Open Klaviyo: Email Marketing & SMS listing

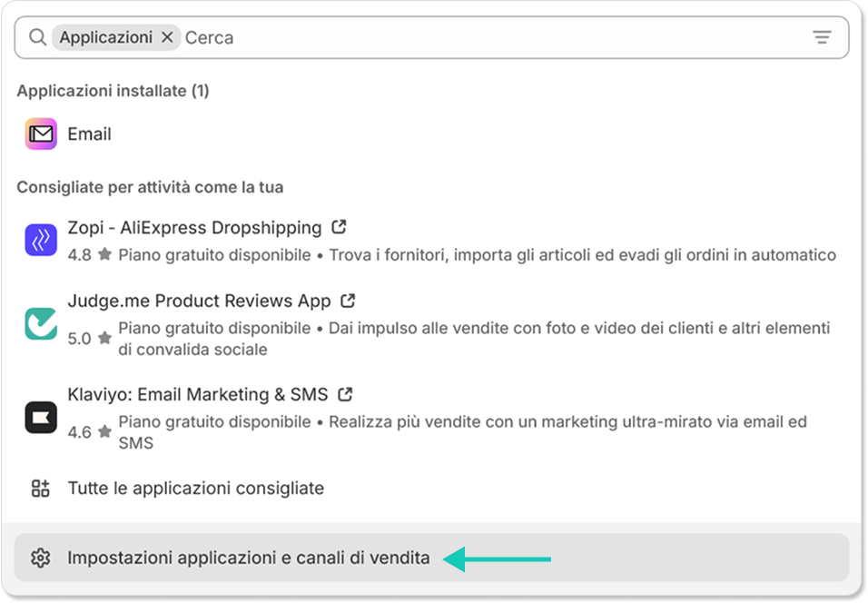pos(198,394)
